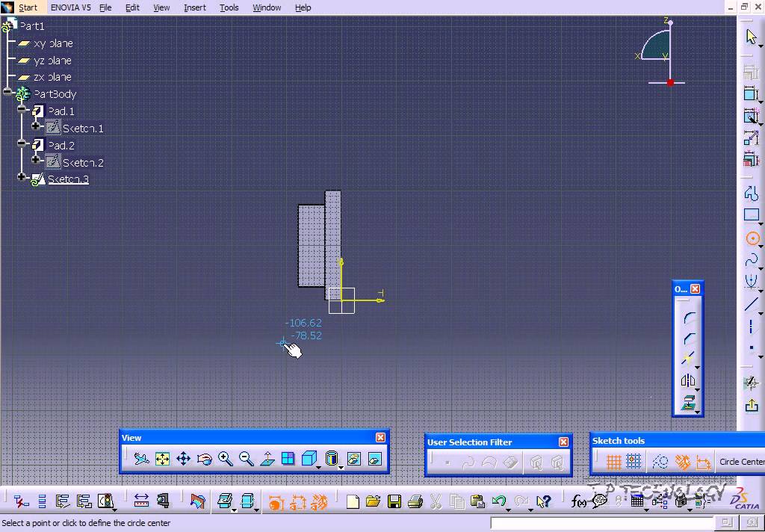Click the Constraint dimension tool
The image size is (765, 532).
(x=752, y=92)
